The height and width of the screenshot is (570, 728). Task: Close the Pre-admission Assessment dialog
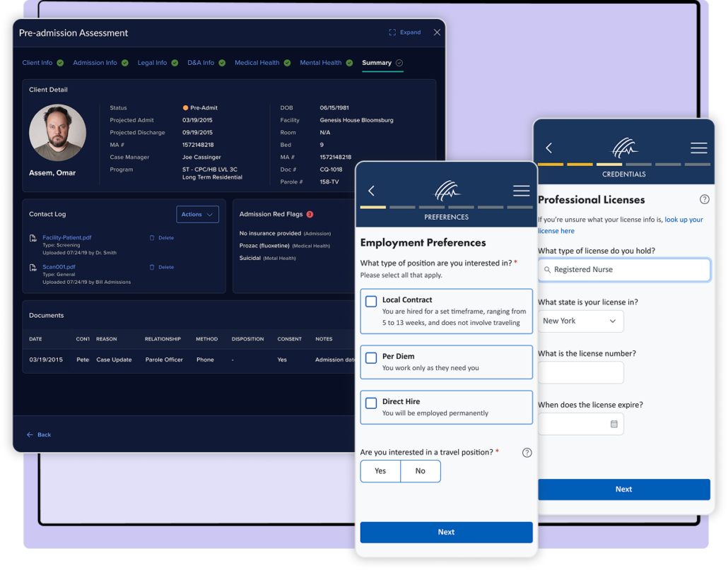coord(437,32)
